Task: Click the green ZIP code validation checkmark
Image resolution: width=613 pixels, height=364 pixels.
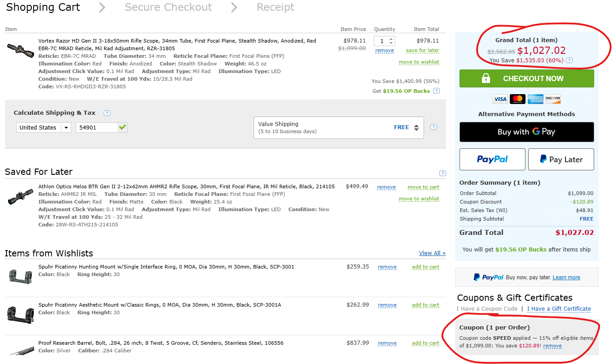Action: click(x=123, y=127)
